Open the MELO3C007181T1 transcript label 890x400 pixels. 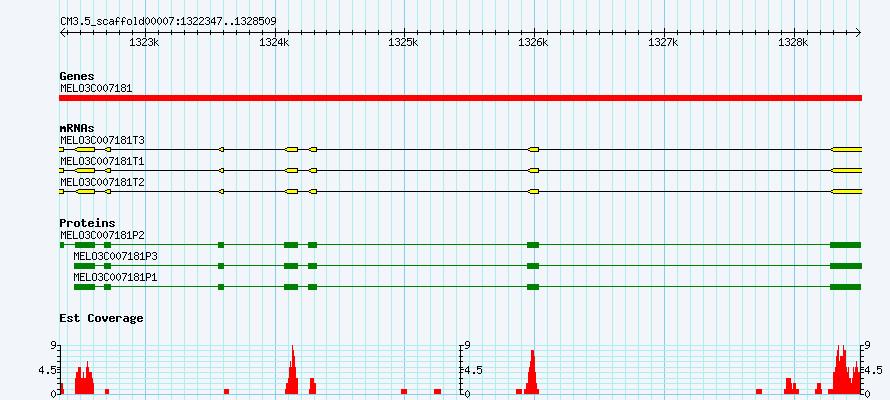pyautogui.click(x=102, y=162)
